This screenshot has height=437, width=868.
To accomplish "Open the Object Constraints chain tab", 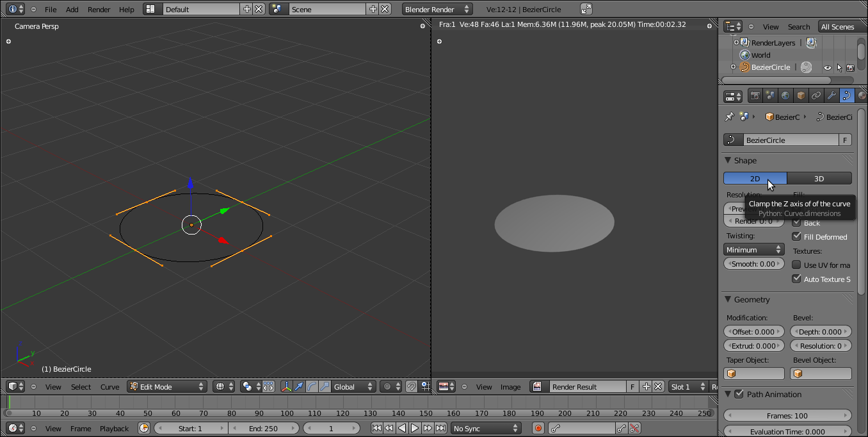I will point(816,95).
